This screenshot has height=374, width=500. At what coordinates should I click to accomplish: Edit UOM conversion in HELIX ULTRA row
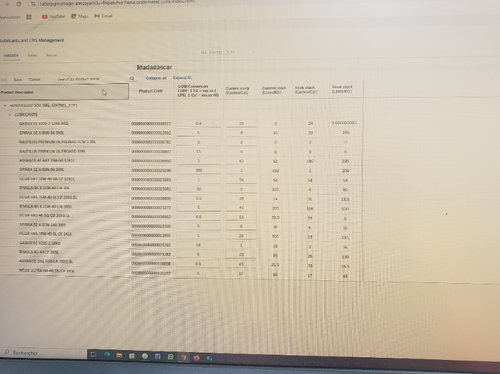click(x=198, y=273)
